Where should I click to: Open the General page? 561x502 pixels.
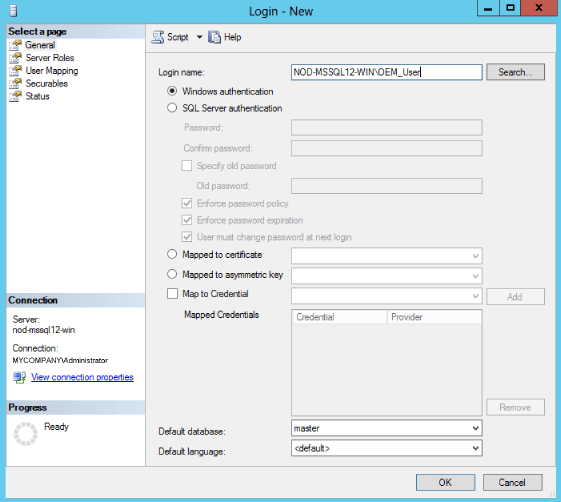[40, 45]
